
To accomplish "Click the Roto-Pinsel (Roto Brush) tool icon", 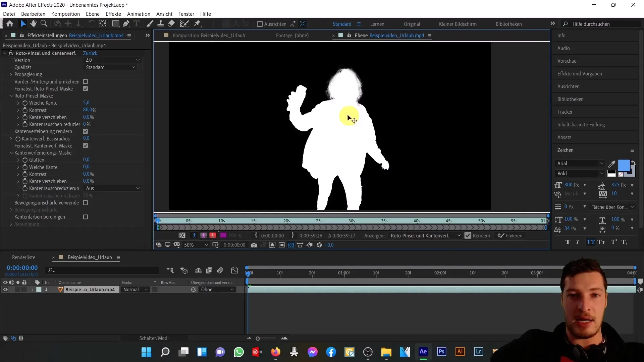I will [184, 24].
